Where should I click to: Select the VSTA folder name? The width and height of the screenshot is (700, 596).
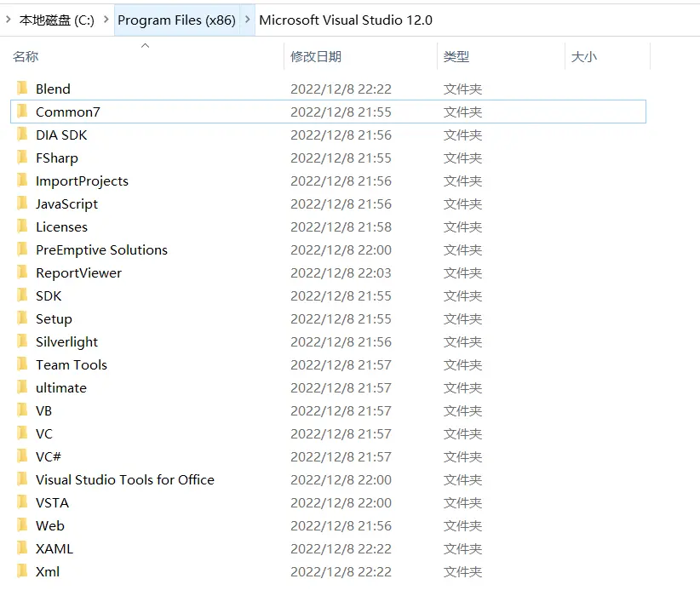click(52, 502)
